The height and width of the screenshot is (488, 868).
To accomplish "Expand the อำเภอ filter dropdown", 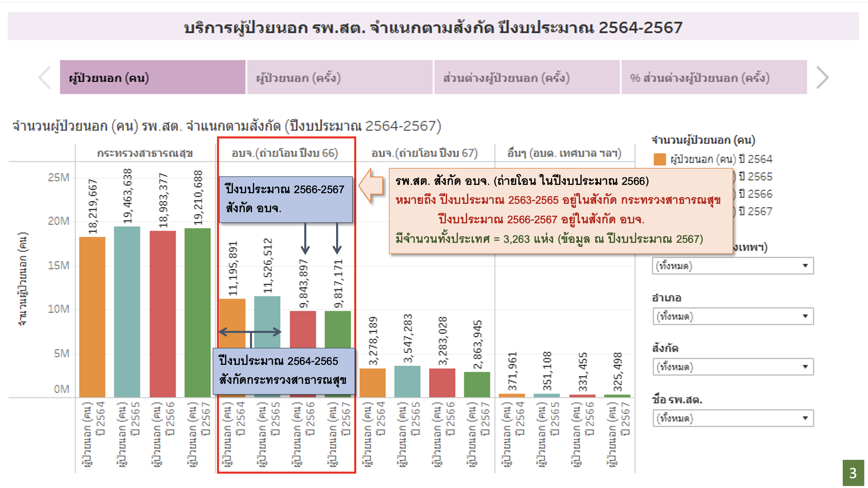I will pos(733,316).
